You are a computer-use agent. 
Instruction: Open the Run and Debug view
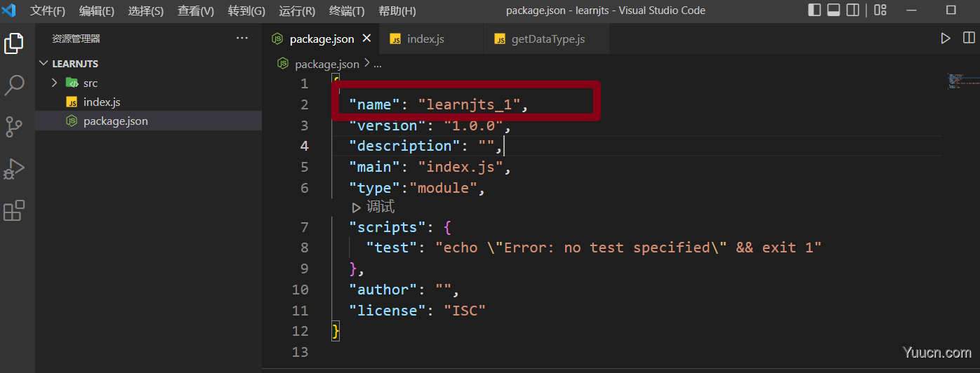pos(14,169)
